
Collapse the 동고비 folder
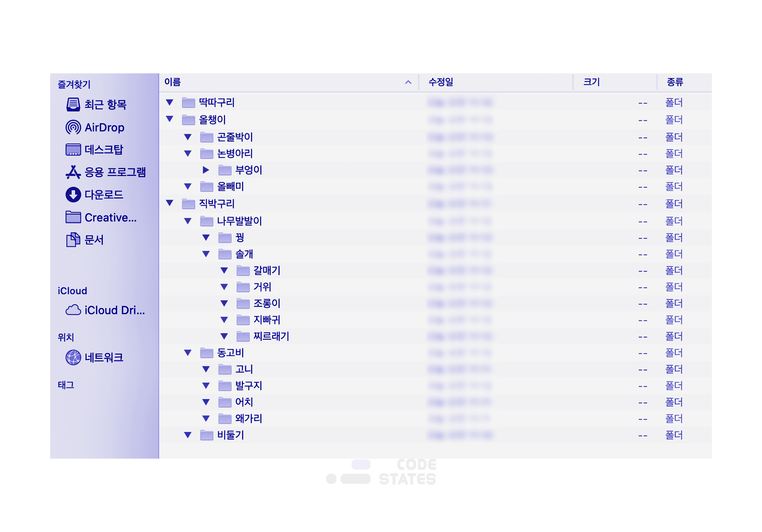188,352
